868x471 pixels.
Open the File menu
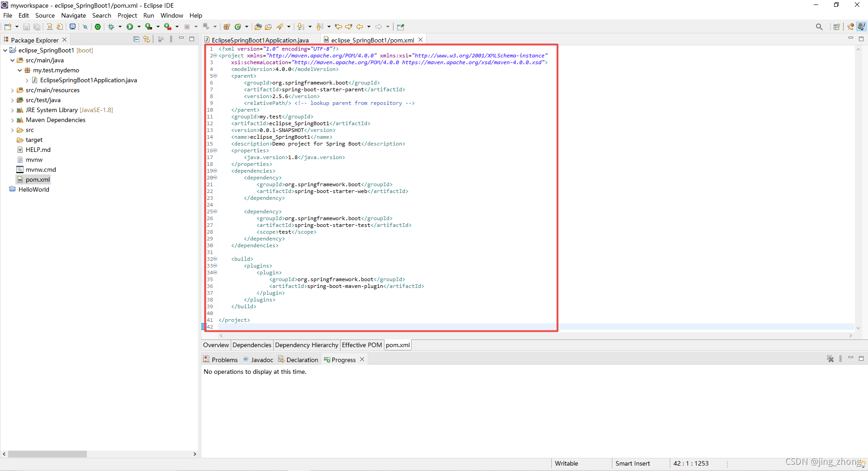click(x=8, y=15)
